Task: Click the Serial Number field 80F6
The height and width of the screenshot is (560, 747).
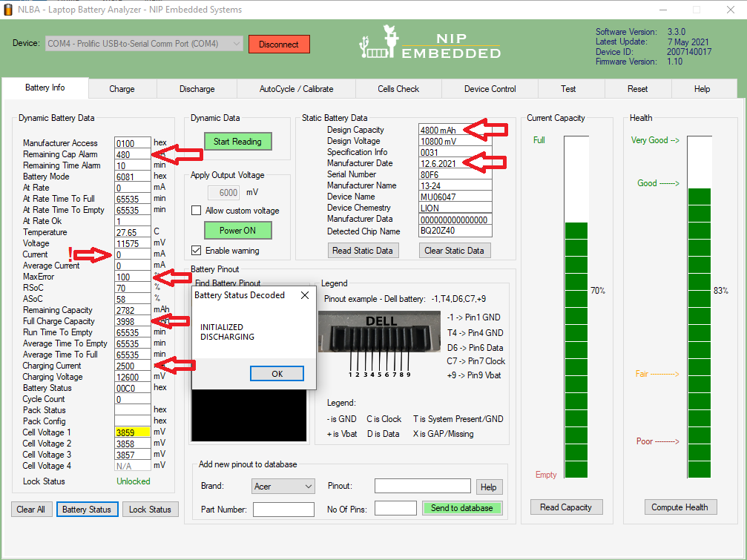Action: click(455, 175)
